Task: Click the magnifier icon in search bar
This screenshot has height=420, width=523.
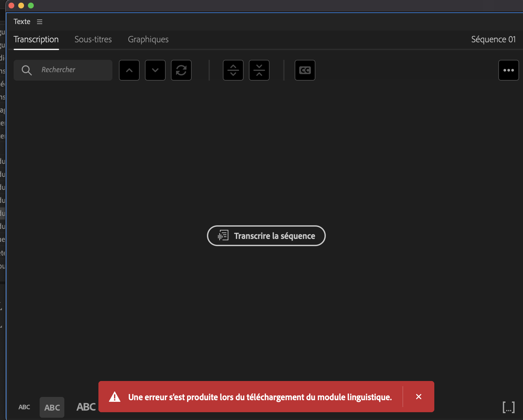Action: click(27, 70)
